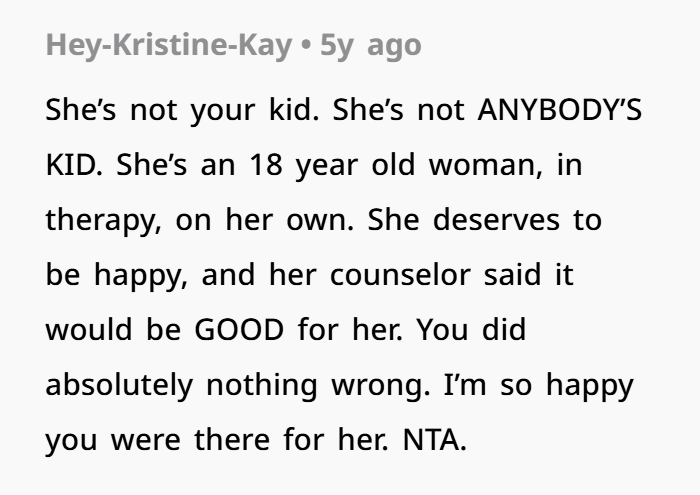The height and width of the screenshot is (495, 700).
Task: Click the "5y ago" comment timestamp
Action: tap(371, 45)
